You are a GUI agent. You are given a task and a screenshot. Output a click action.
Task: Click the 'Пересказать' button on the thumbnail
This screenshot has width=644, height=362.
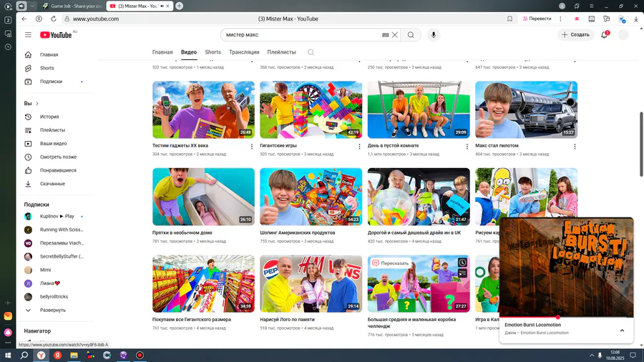tap(391, 263)
